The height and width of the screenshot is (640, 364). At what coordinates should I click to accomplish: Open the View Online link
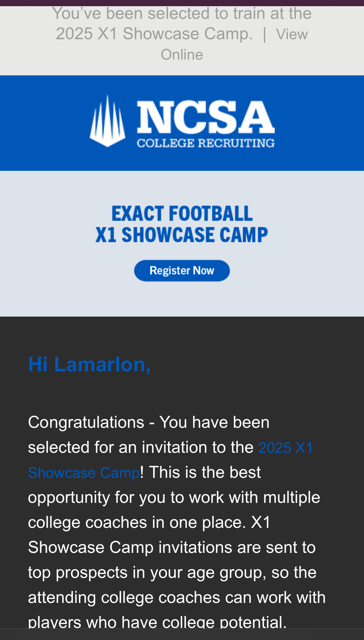pos(292,34)
